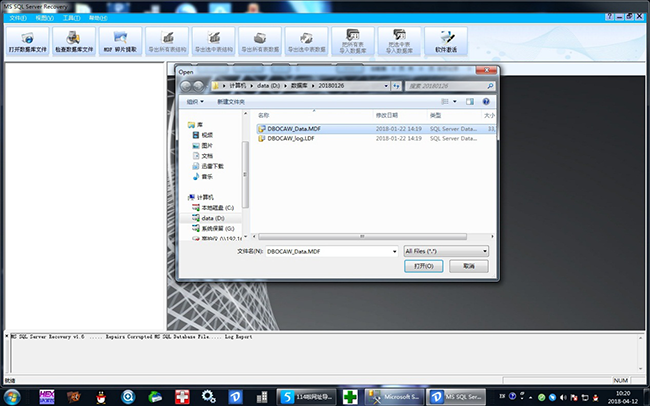650x406 pixels.
Task: Open the HEX editor taskbar icon
Action: point(47,397)
